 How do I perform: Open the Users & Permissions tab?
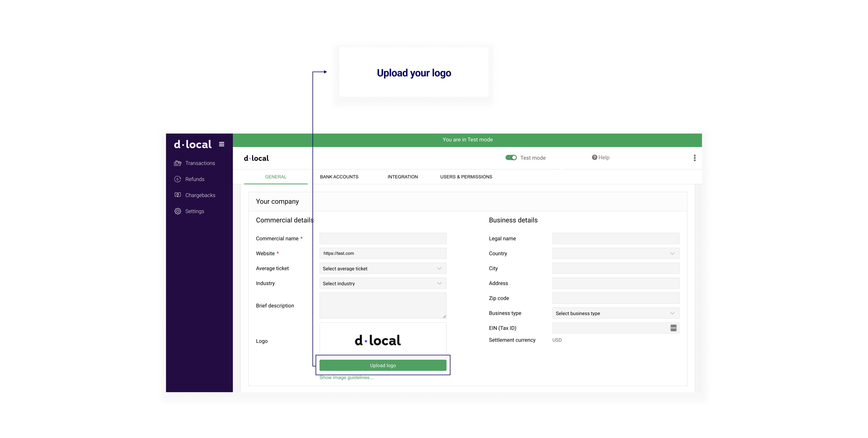tap(466, 177)
